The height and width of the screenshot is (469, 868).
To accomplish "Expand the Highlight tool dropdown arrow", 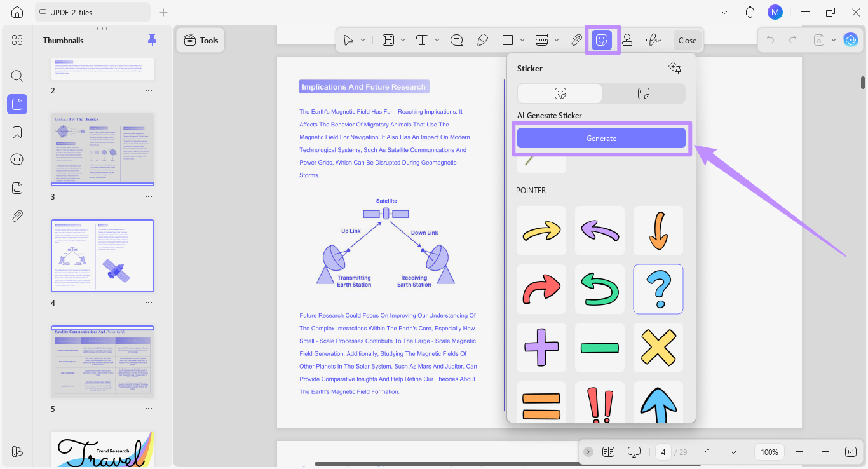I will click(403, 40).
